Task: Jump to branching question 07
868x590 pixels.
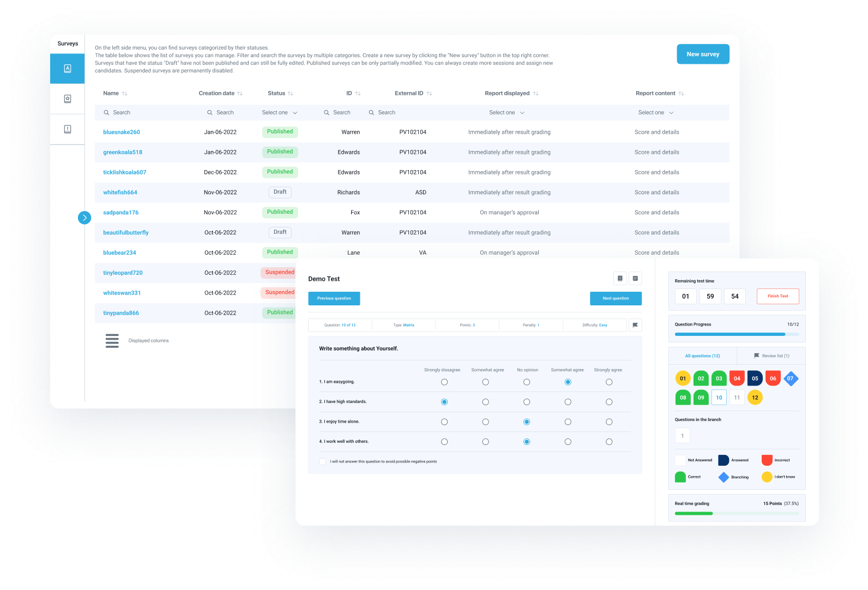Action: (791, 378)
